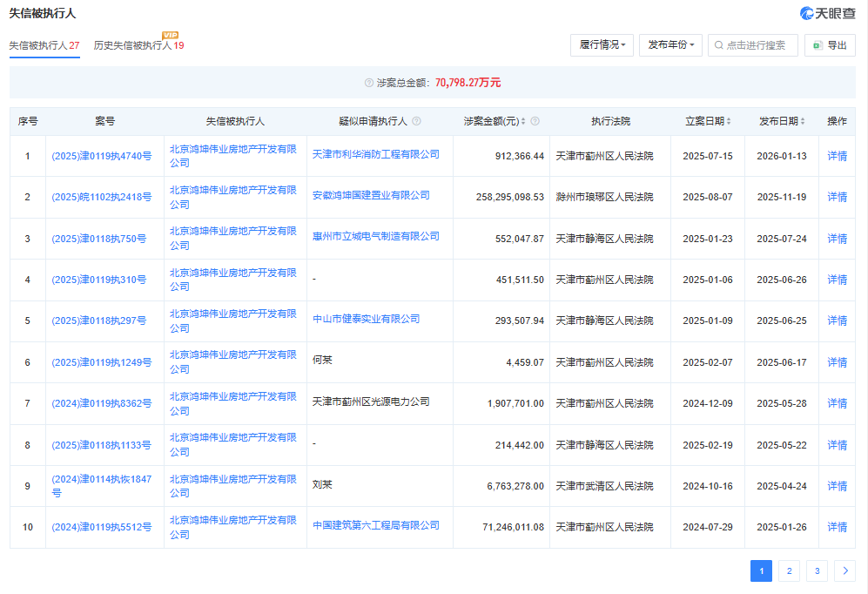
Task: Toggle sorting on the 涉案金额 column
Action: coord(523,121)
